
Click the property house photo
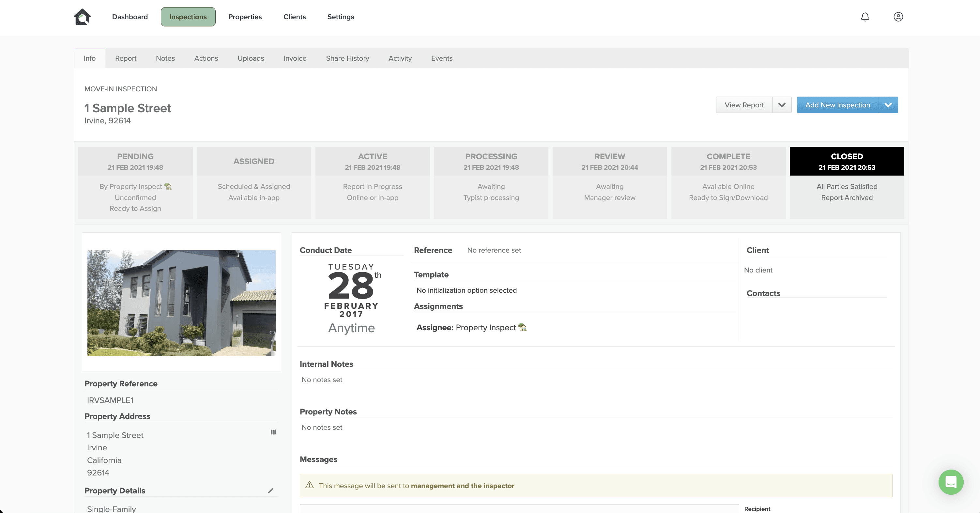click(x=181, y=303)
